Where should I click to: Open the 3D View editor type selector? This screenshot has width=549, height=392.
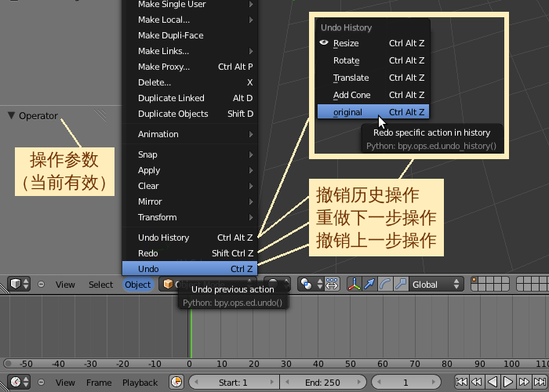point(19,284)
